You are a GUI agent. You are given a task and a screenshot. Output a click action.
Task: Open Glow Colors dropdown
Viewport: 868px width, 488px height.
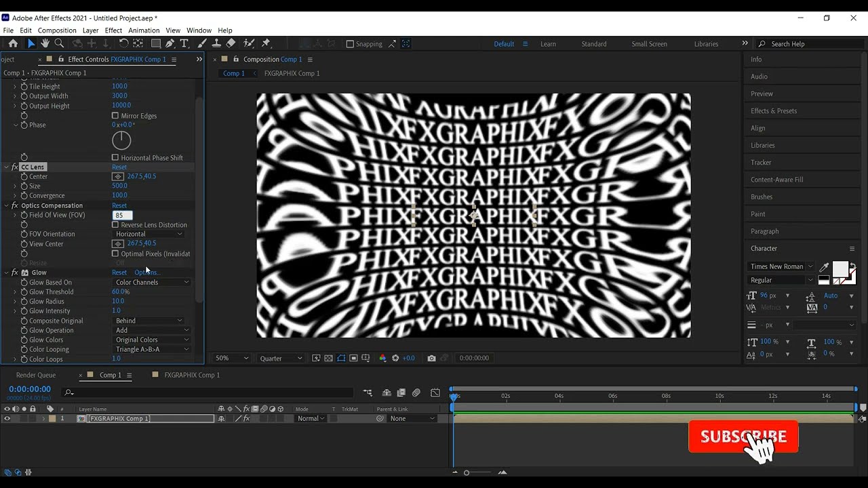[x=152, y=340]
